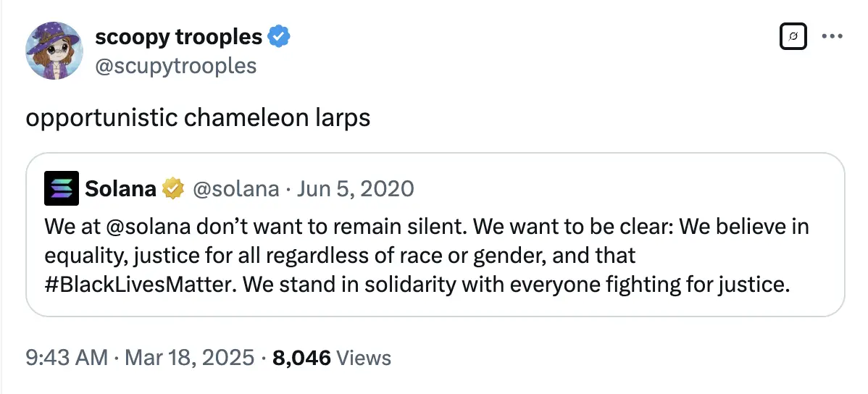Click the Grok square icon
The height and width of the screenshot is (394, 868).
point(794,37)
